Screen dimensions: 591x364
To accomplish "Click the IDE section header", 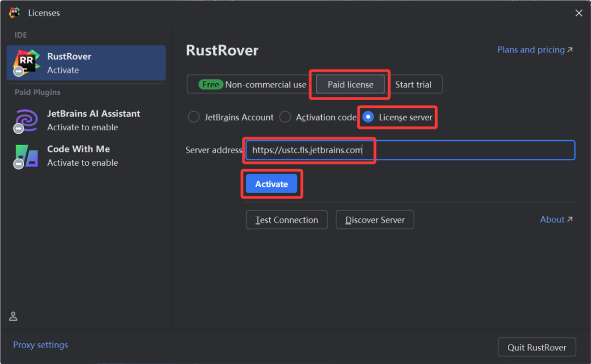I will (20, 35).
